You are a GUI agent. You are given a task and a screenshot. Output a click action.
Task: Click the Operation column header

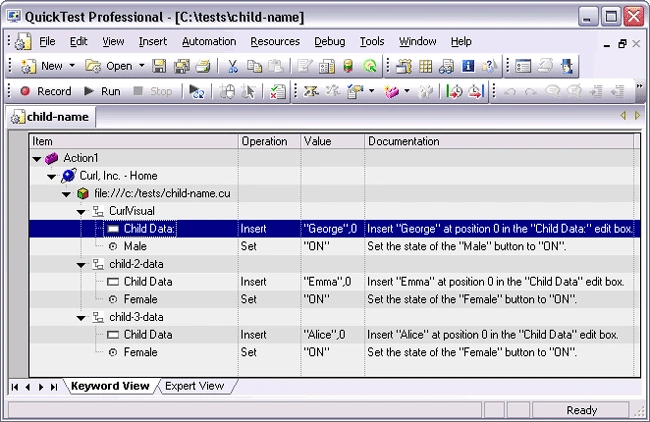269,141
